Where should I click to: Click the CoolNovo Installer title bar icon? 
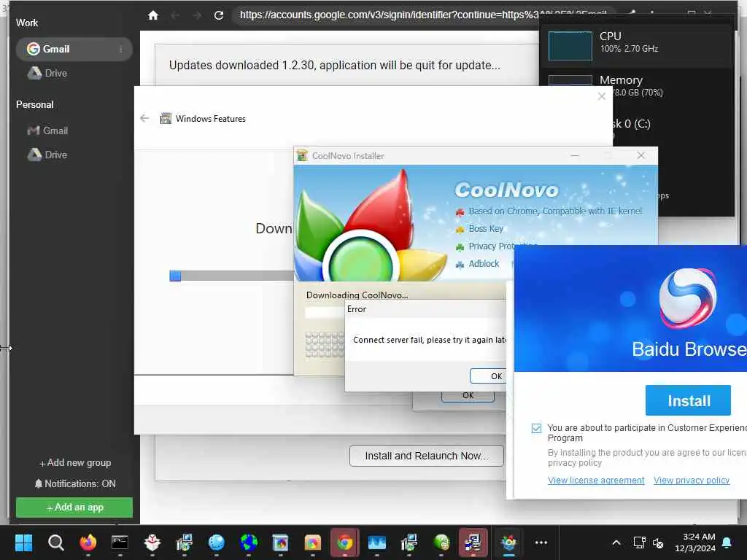tap(302, 156)
